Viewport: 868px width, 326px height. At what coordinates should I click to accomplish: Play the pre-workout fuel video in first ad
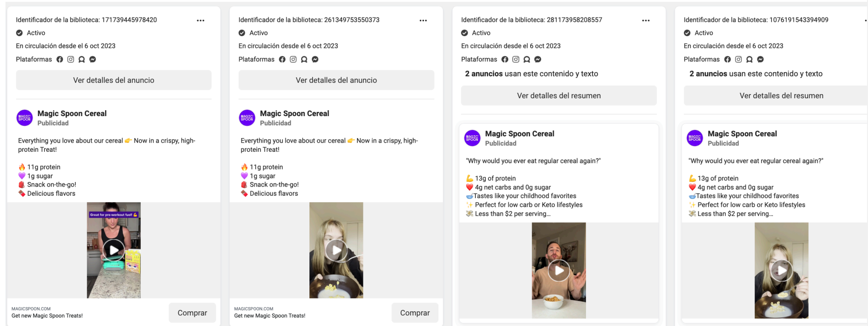tap(114, 250)
